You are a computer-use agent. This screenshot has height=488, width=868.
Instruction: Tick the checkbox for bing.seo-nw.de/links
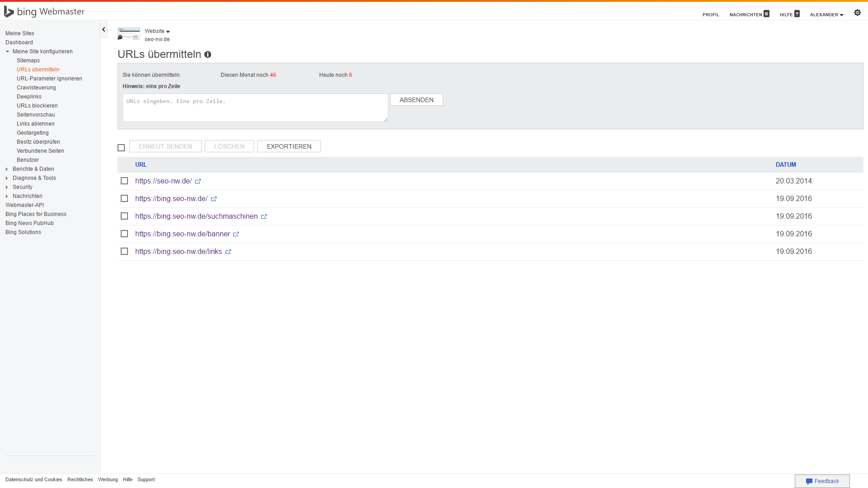(124, 251)
